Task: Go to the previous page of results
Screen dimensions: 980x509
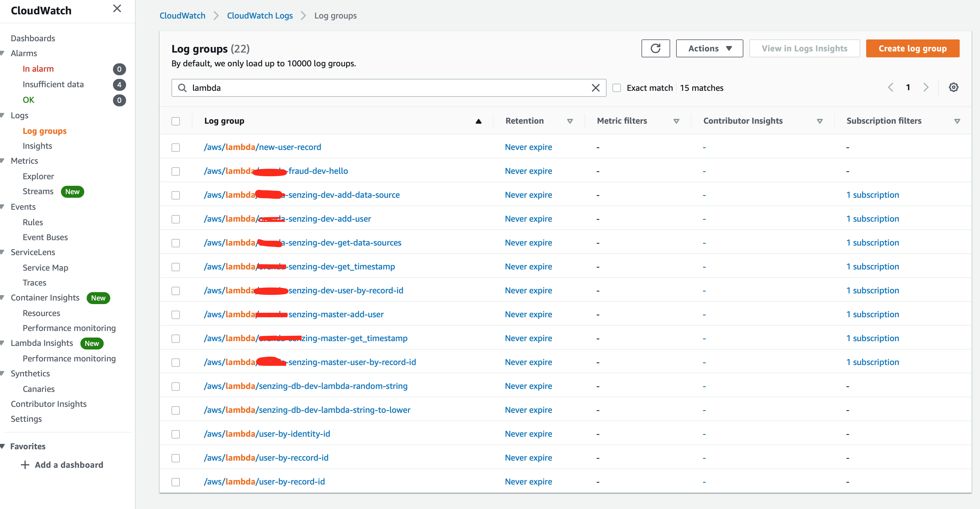Action: 890,87
